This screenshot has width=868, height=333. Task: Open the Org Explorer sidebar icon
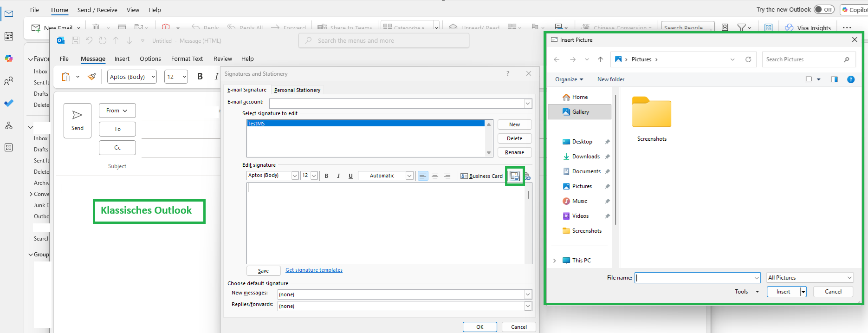9,125
